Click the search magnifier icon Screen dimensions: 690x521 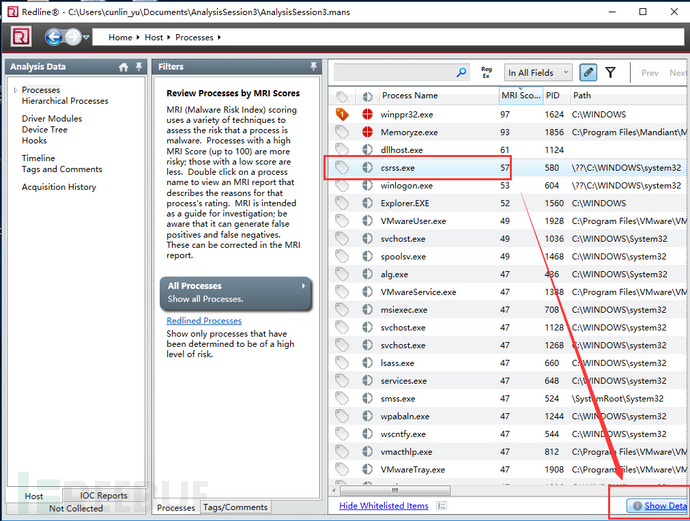point(461,73)
